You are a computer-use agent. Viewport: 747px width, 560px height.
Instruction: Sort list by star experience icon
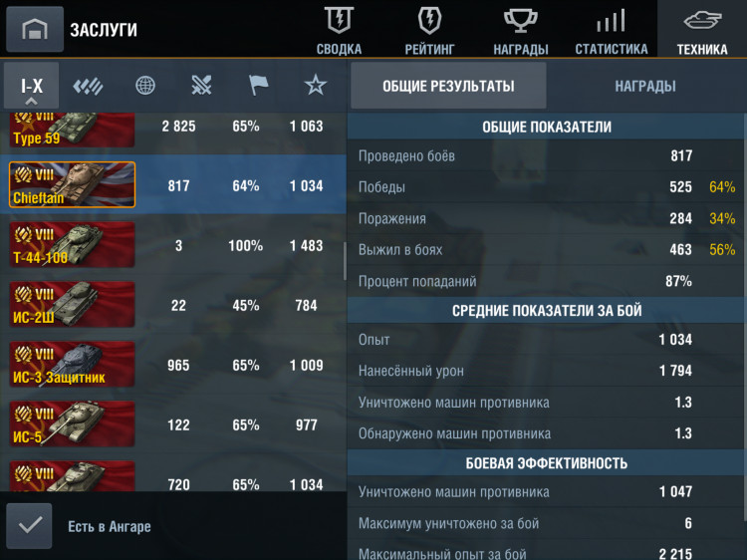[x=316, y=86]
